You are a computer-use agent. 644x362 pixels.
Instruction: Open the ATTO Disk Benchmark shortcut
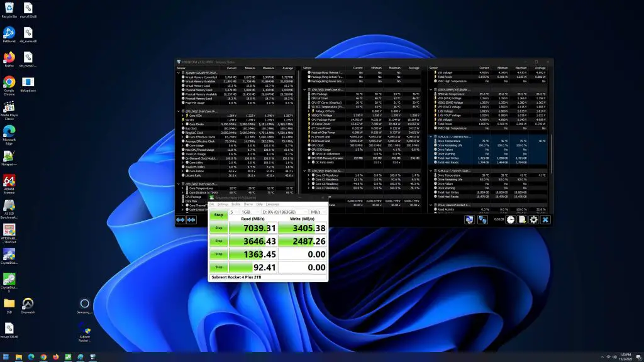9,233
